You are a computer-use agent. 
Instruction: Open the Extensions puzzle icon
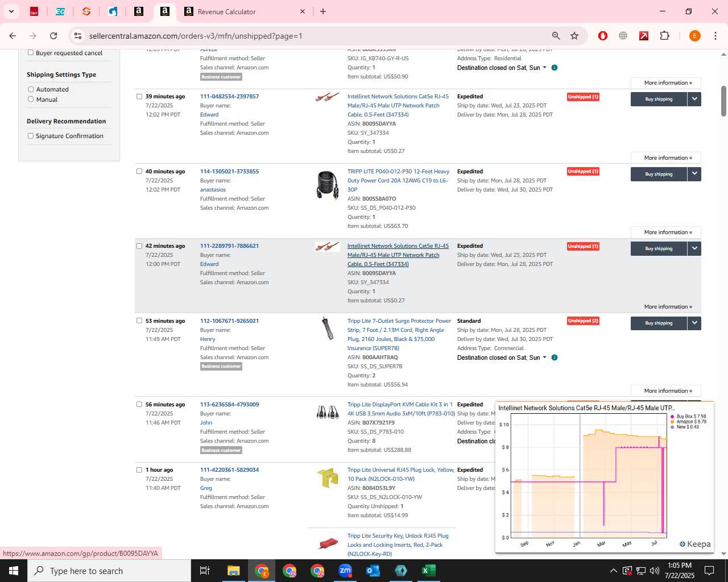click(x=664, y=36)
